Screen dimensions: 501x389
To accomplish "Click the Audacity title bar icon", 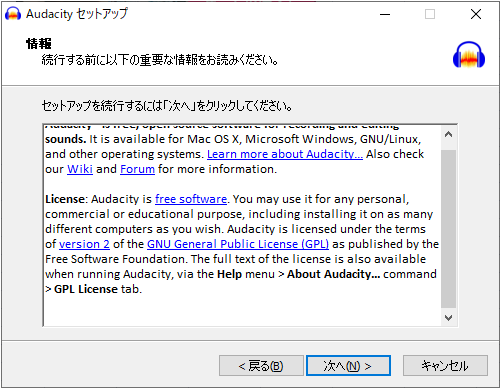I will pos(13,14).
